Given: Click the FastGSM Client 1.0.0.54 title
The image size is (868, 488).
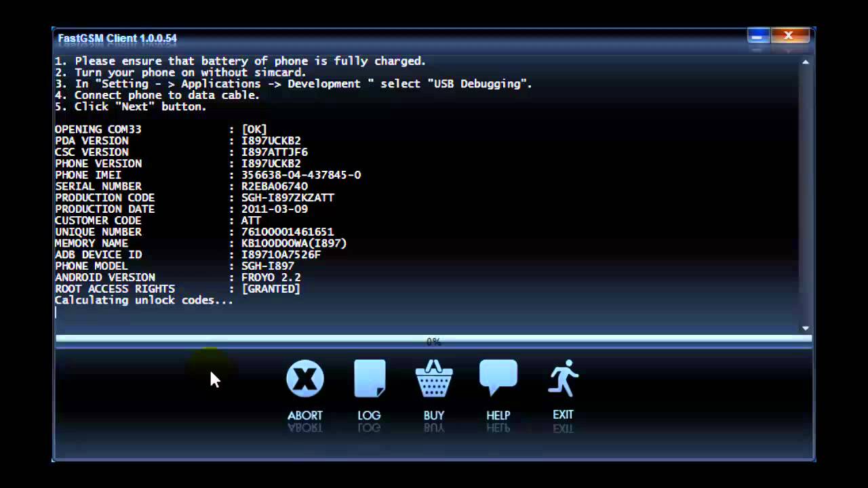Looking at the screenshot, I should [x=117, y=39].
